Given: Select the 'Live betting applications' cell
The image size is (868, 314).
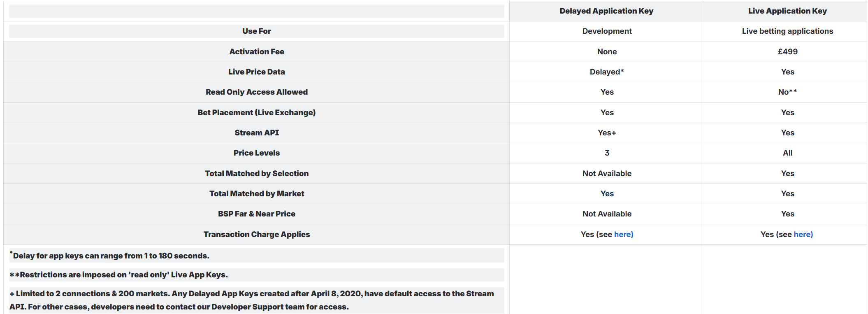Looking at the screenshot, I should 787,31.
